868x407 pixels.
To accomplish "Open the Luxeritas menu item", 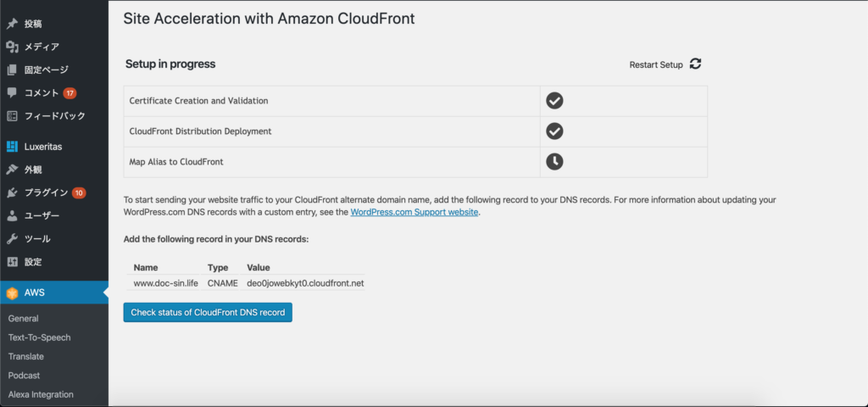I will coord(54,147).
